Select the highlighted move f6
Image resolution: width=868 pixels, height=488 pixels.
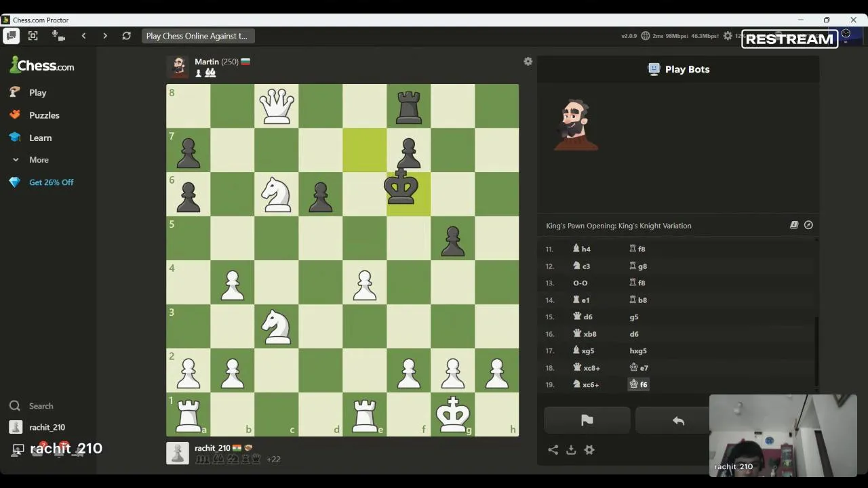(639, 384)
